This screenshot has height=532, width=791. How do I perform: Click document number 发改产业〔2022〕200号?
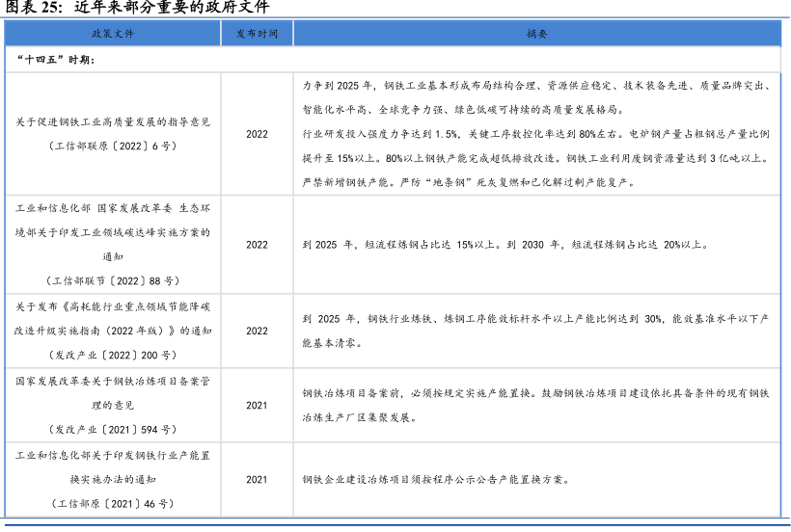(x=113, y=355)
